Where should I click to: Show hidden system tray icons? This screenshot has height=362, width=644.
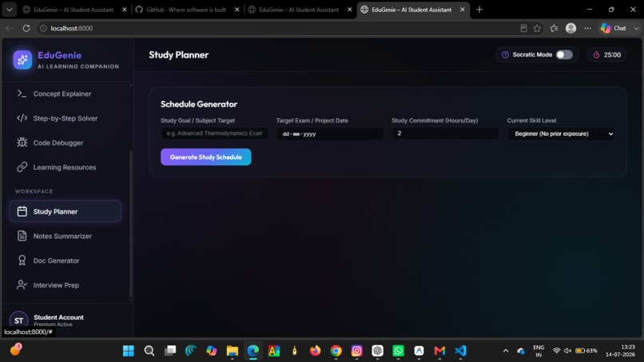(506, 351)
